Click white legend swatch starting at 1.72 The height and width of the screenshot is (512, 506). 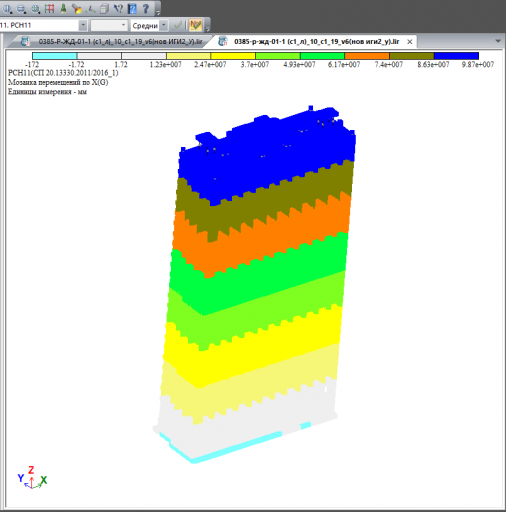(144, 56)
